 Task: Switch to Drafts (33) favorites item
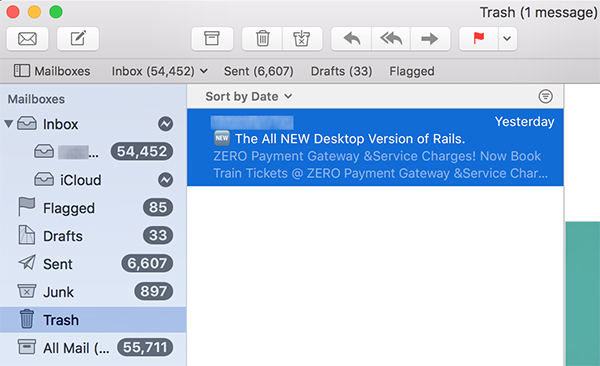point(341,71)
